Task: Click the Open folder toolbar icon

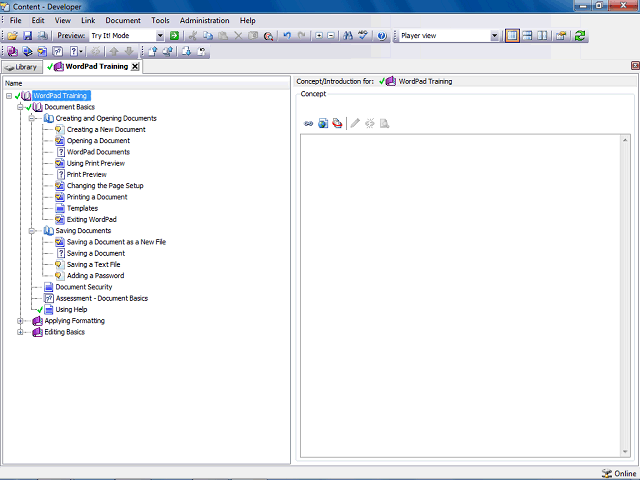Action: (x=12, y=36)
